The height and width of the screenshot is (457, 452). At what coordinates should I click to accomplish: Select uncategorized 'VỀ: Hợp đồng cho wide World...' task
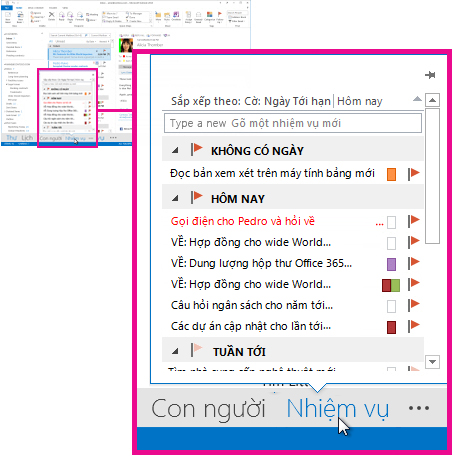[x=251, y=242]
